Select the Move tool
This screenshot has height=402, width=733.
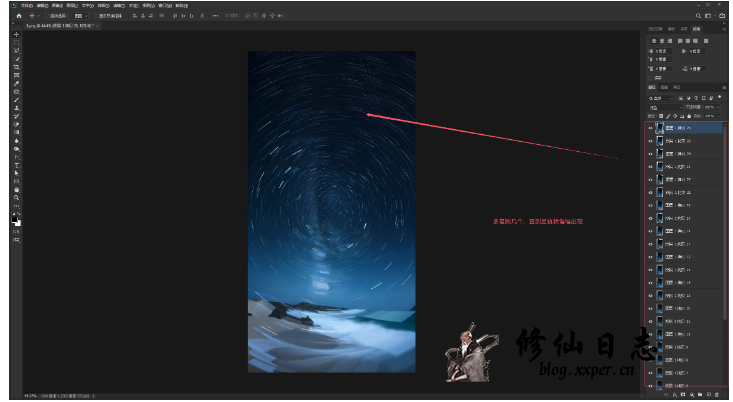(16, 36)
